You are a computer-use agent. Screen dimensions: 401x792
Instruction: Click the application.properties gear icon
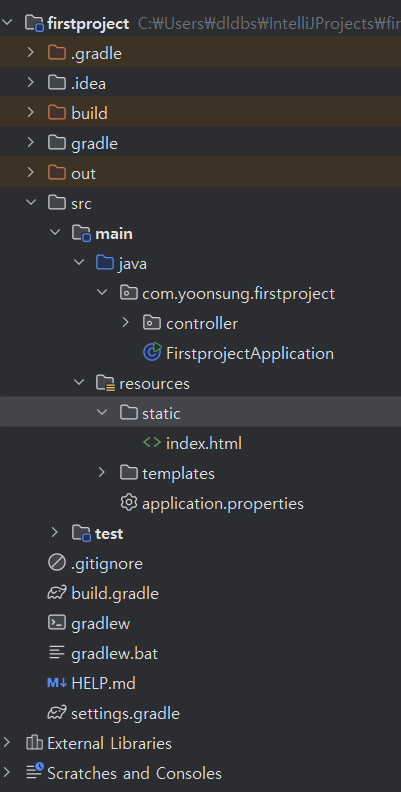click(x=129, y=503)
